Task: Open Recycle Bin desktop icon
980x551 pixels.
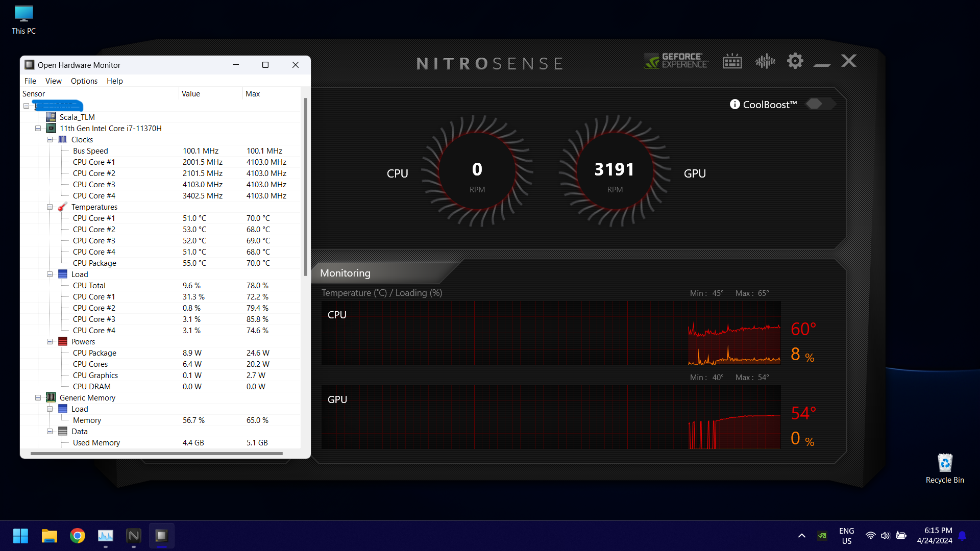Action: click(x=945, y=469)
